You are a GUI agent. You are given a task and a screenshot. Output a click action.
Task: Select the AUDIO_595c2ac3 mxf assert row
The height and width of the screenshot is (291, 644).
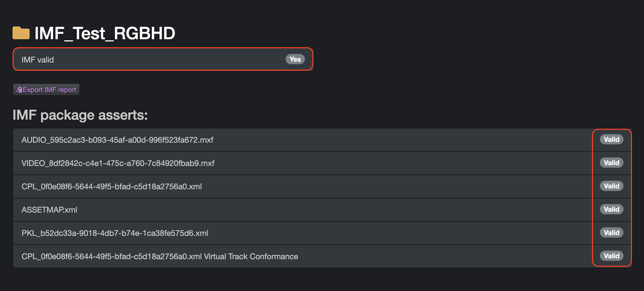117,140
